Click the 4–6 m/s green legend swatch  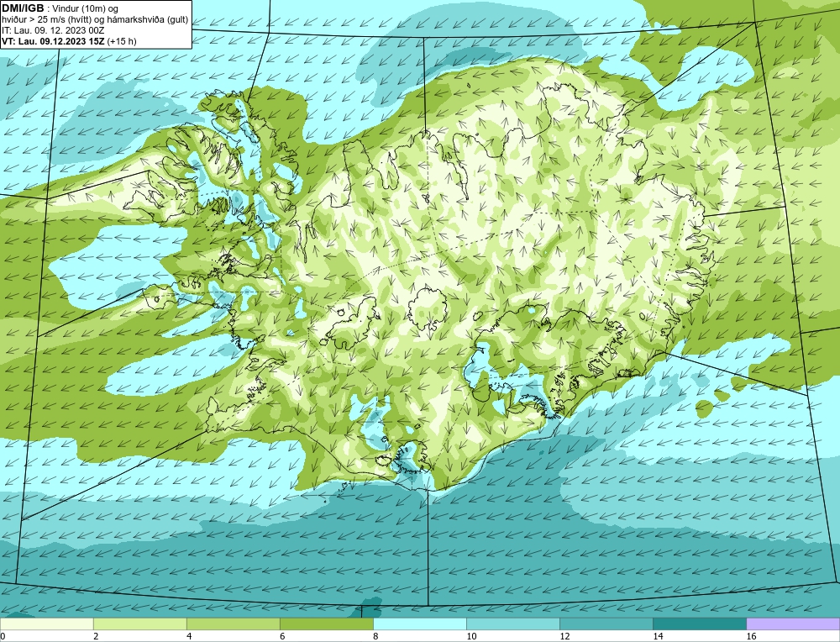point(233,624)
